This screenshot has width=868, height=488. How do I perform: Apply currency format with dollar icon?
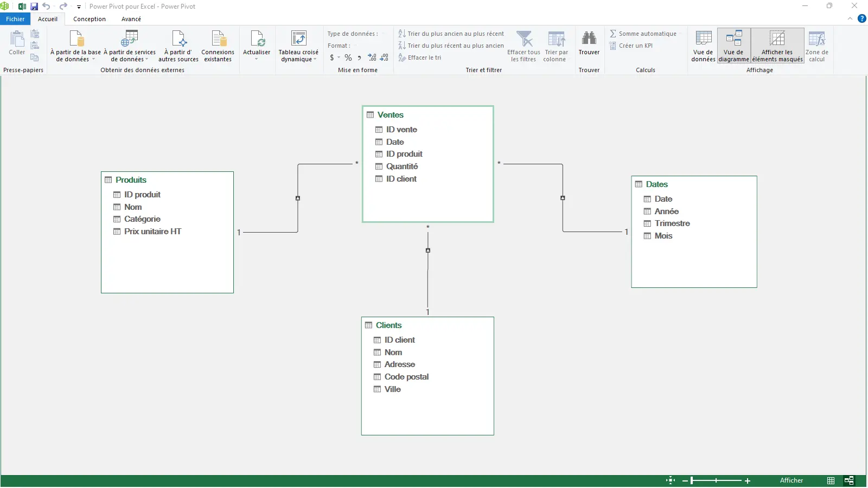point(332,57)
